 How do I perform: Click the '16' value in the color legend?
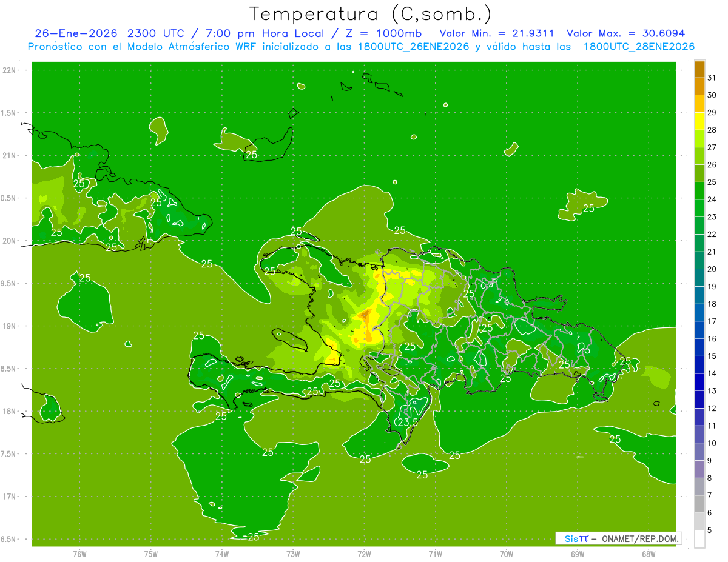click(x=712, y=338)
